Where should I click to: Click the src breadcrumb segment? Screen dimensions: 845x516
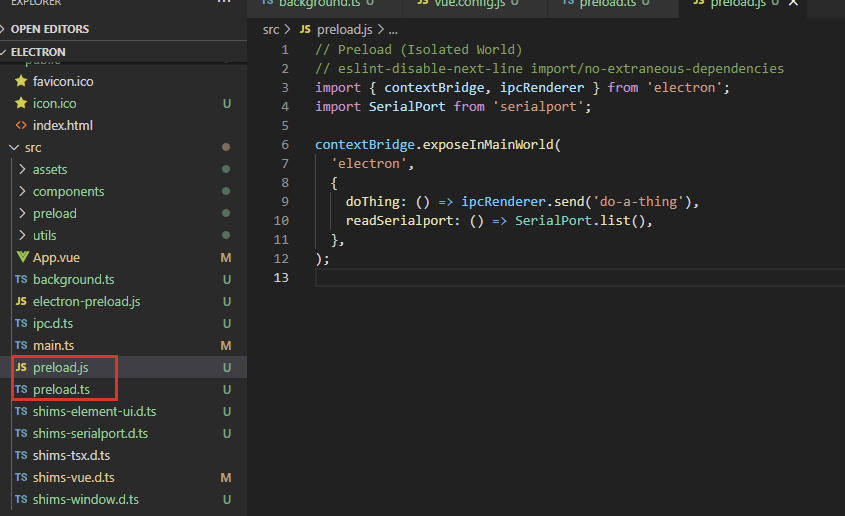(271, 30)
